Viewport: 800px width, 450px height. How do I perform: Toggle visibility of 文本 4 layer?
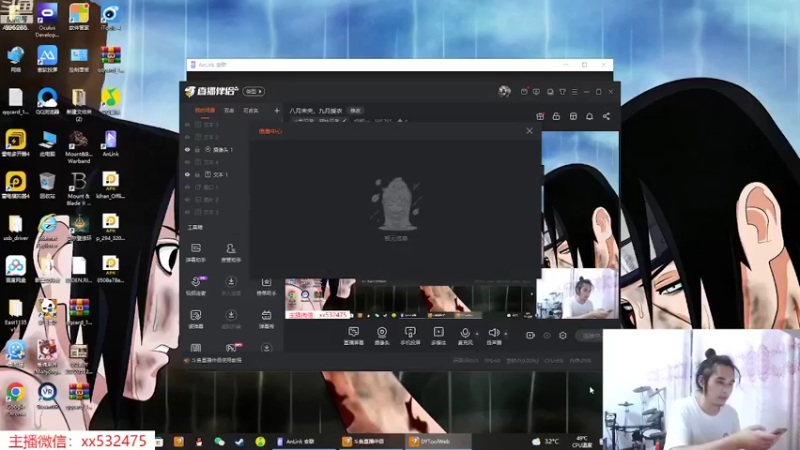[x=187, y=162]
